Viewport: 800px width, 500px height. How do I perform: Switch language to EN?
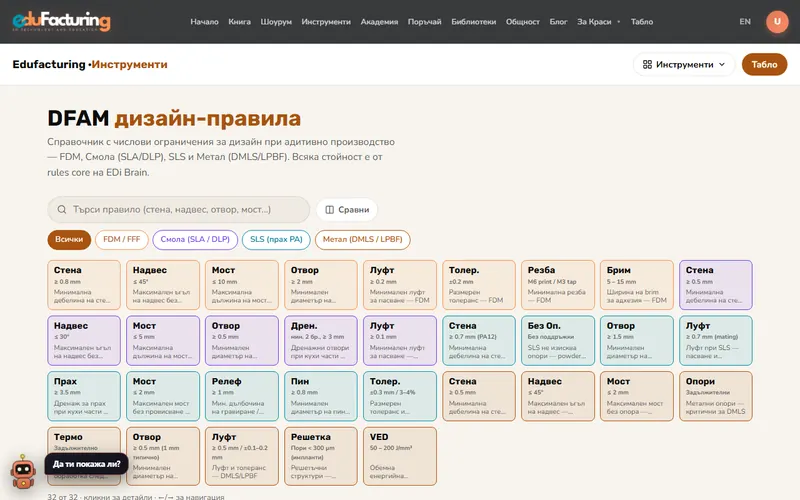pos(745,21)
